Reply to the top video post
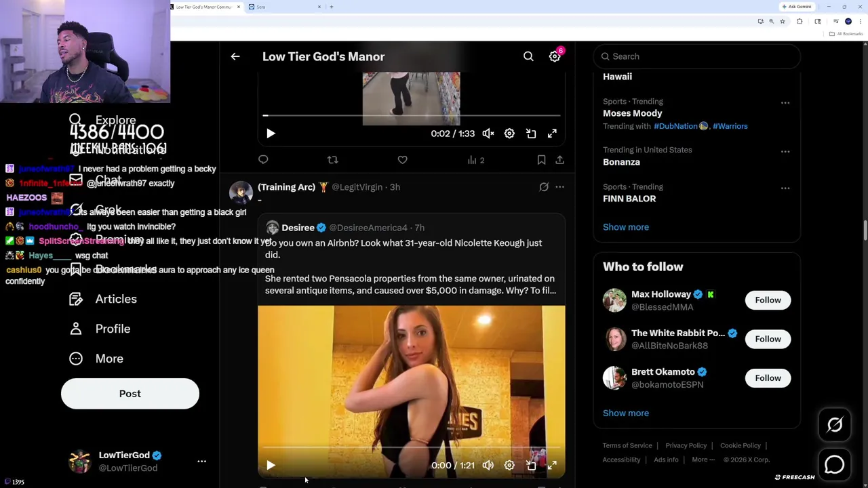868x488 pixels. click(263, 160)
